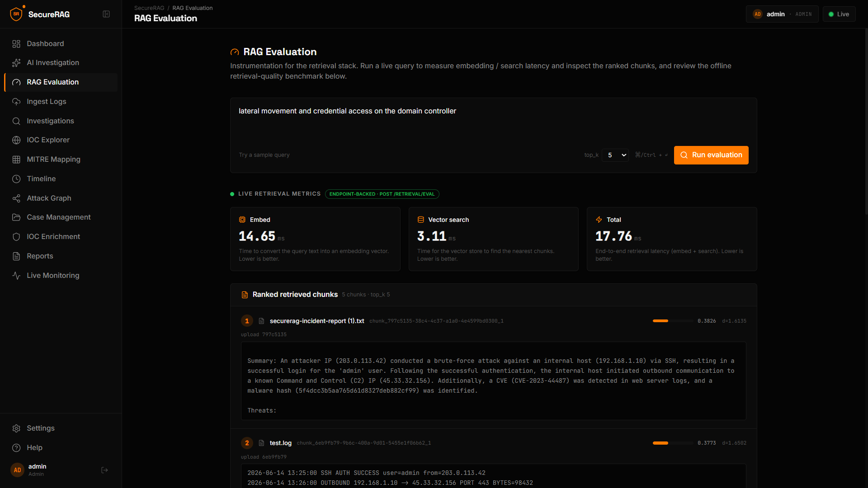Click the 5 chunks · top_k 5 label
Screen dimensions: 868x488
tap(366, 295)
